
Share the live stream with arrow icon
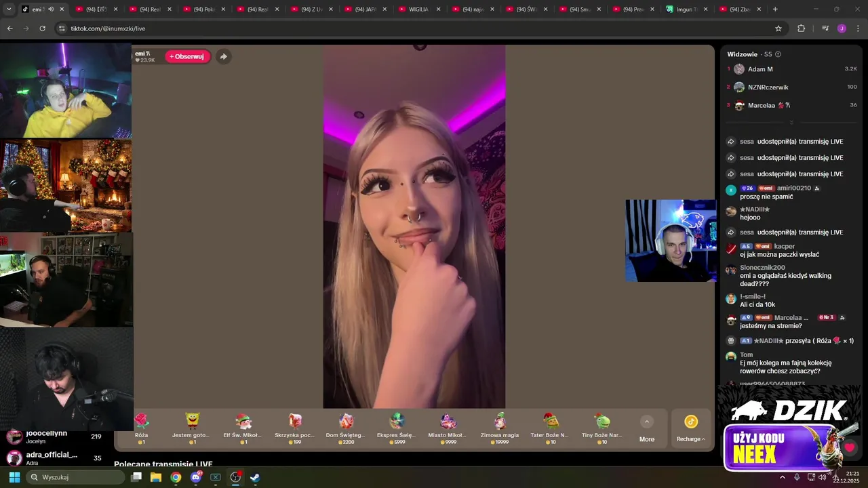coord(223,56)
